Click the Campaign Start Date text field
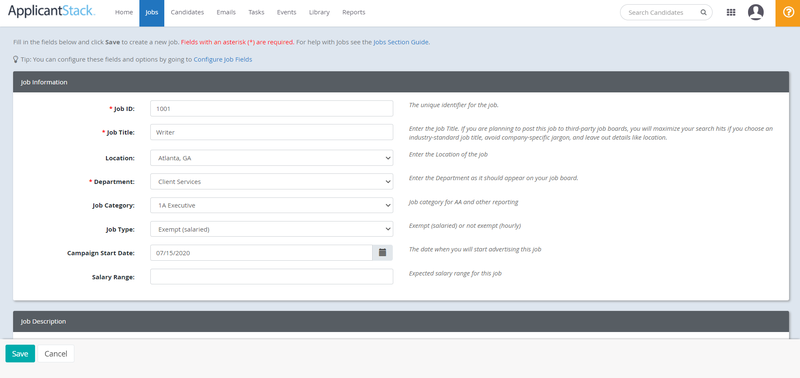 coord(261,253)
